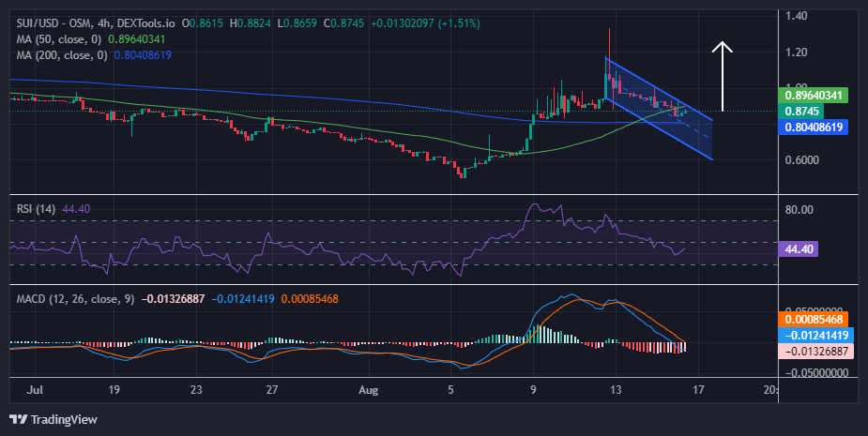This screenshot has height=436, width=868.
Task: Click the Jul label on the time axis
Action: (35, 390)
